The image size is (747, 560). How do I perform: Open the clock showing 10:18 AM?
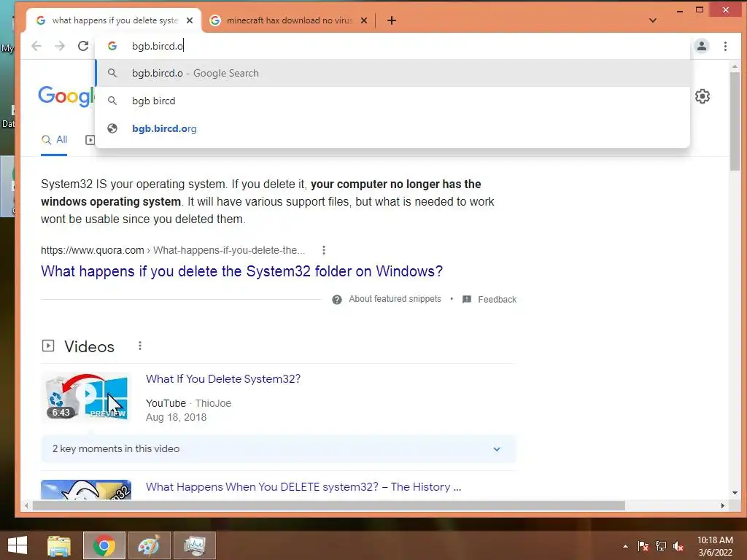coord(715,546)
